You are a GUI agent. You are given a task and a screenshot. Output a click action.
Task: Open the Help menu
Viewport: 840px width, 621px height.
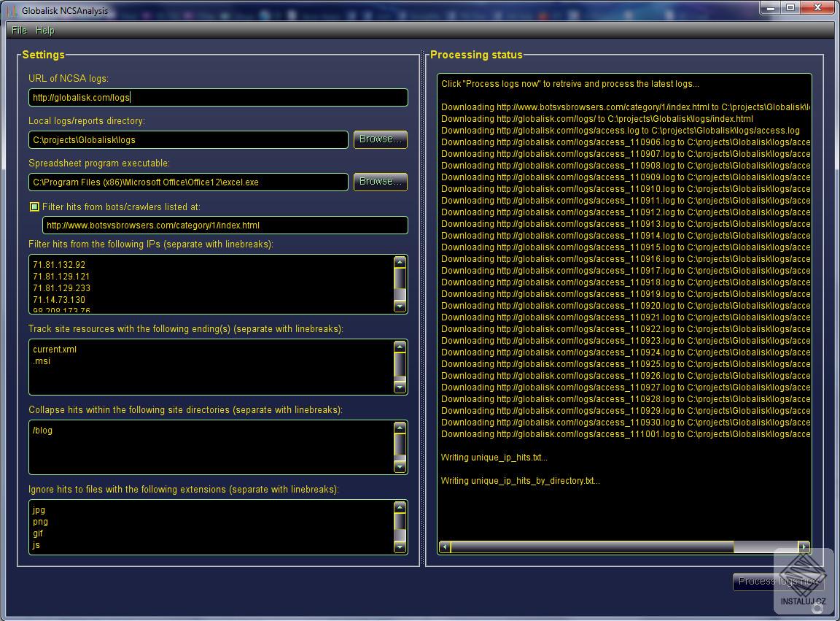(45, 30)
